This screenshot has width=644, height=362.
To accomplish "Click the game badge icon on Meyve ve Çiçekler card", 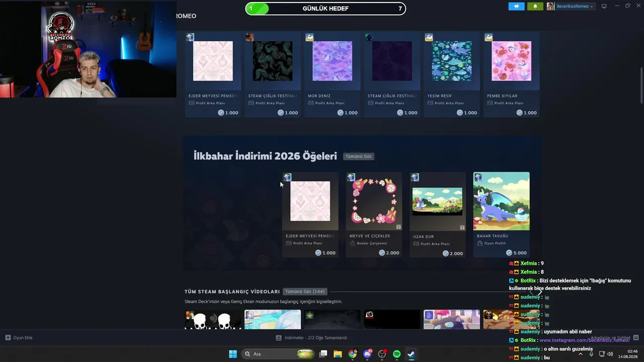I will (x=351, y=177).
